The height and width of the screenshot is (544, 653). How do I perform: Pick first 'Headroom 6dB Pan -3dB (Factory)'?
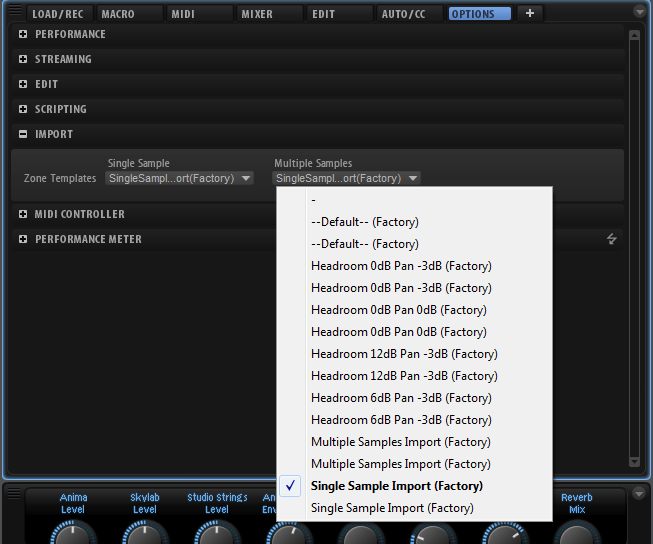point(414,398)
